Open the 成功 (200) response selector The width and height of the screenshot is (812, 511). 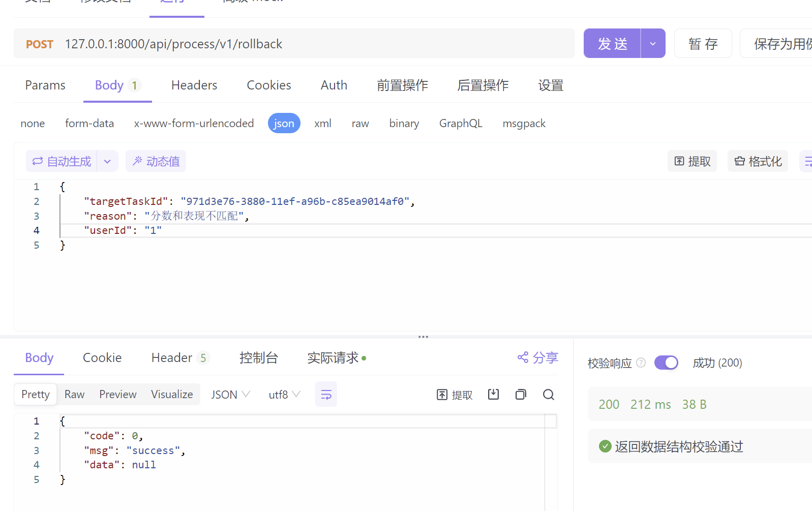click(717, 363)
